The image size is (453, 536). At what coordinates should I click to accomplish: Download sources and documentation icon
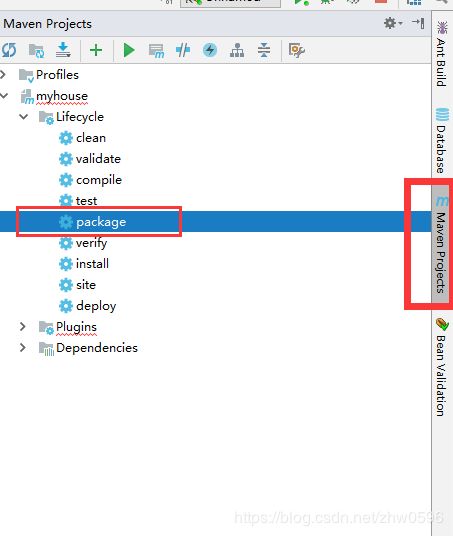click(63, 50)
